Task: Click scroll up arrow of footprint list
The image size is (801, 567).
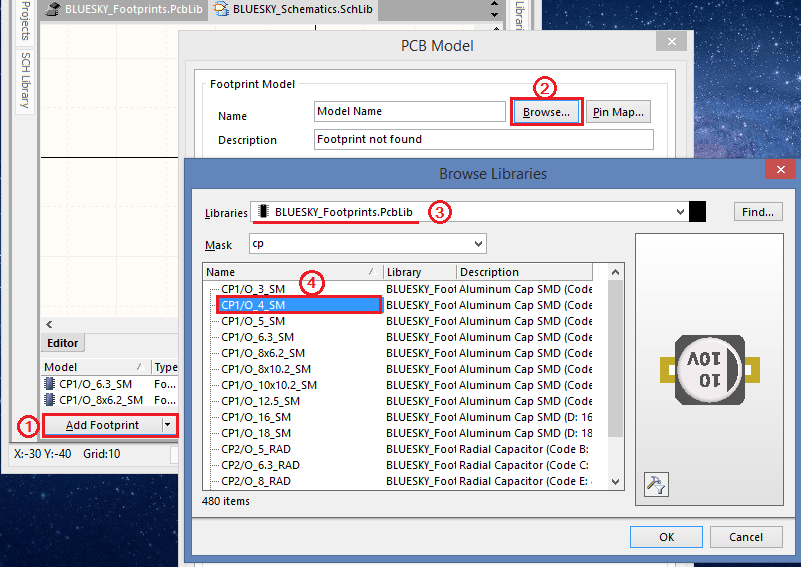Action: click(616, 272)
